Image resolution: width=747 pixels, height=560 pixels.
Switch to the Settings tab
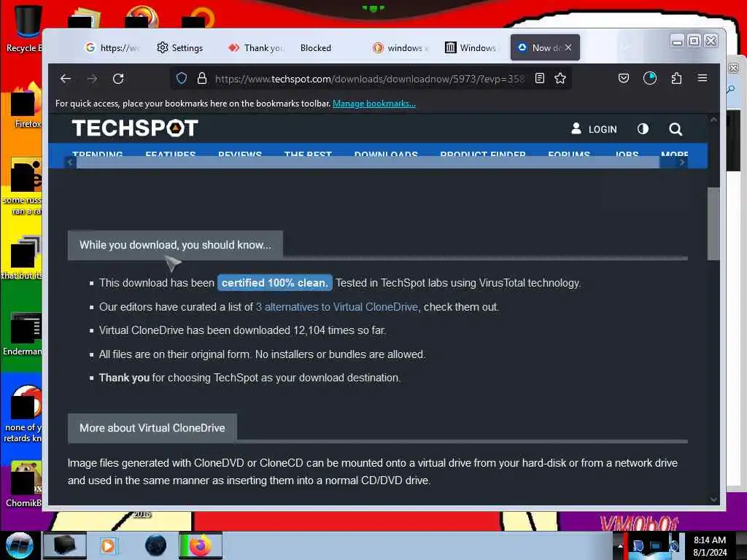(x=180, y=47)
